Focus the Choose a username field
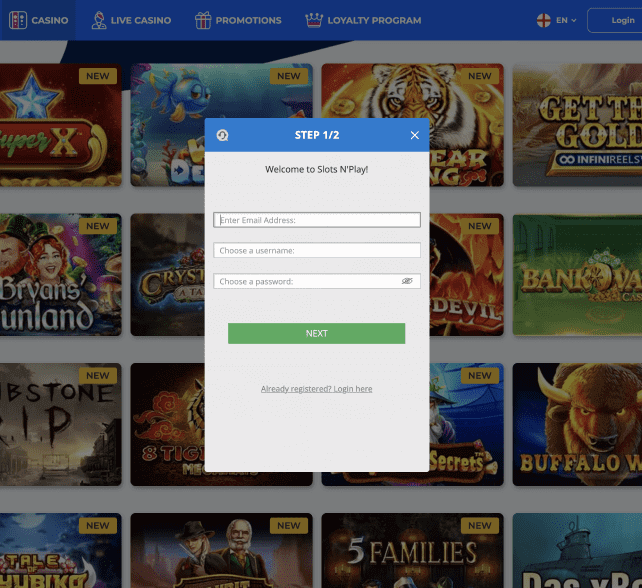Viewport: 642px width, 588px height. pos(317,250)
